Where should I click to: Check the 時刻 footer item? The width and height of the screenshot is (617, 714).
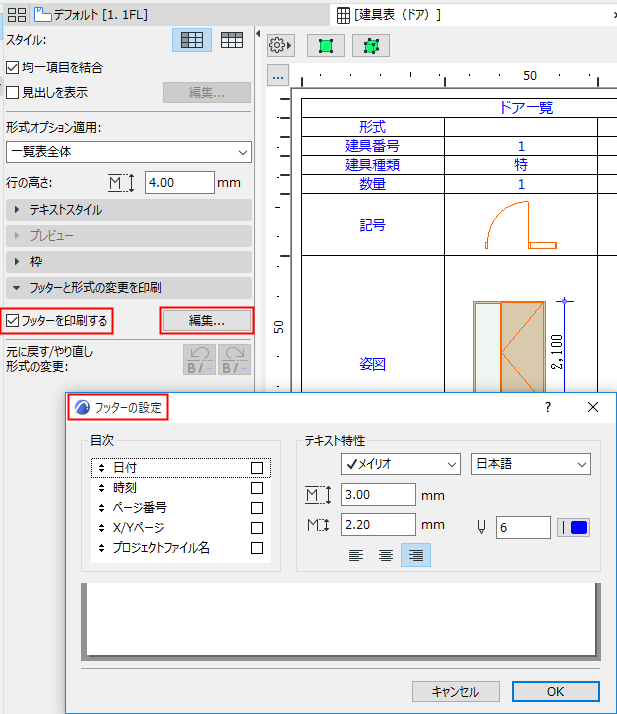[257, 488]
